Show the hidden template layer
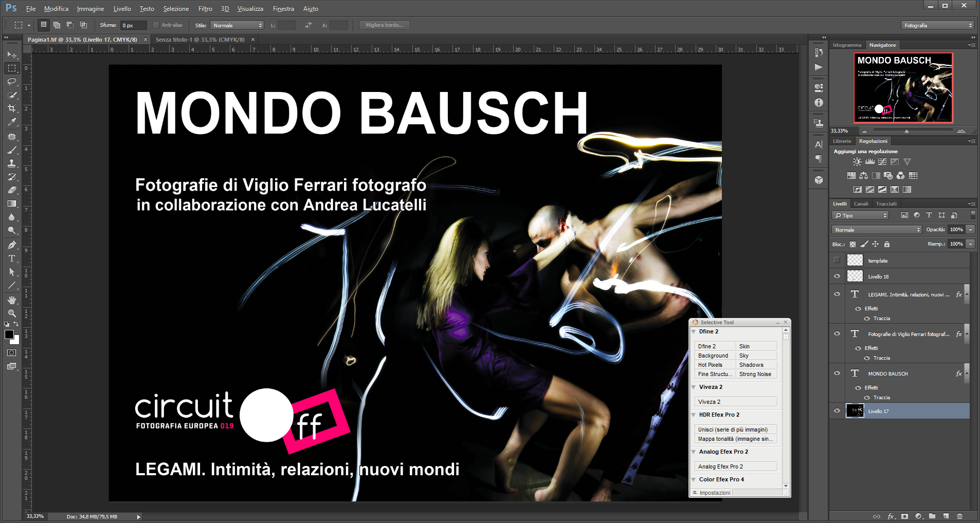The image size is (980, 523). [837, 260]
